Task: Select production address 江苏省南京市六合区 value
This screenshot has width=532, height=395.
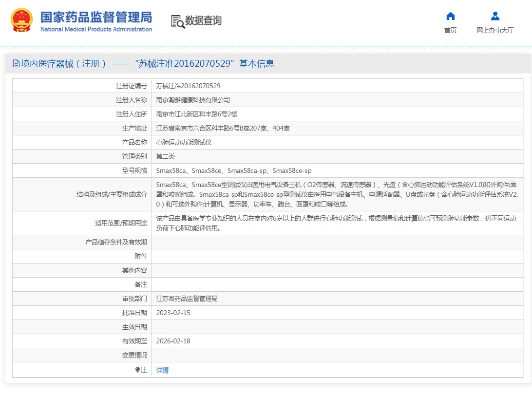Action: pos(223,128)
